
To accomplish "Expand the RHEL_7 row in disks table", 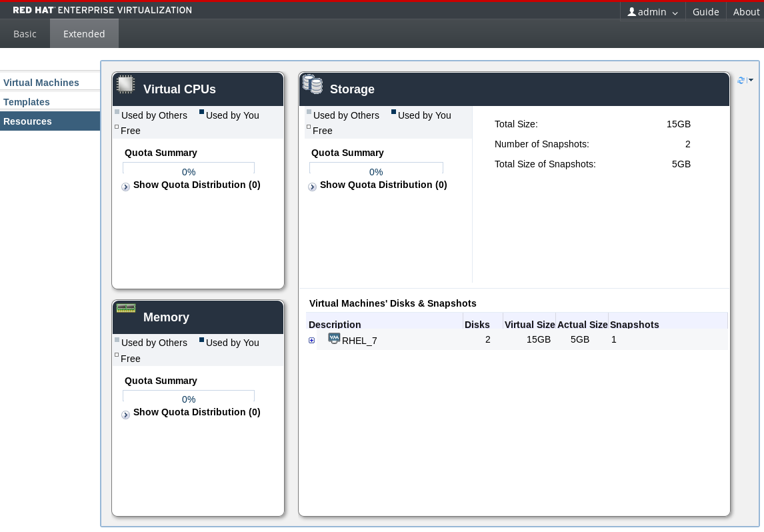I will point(311,341).
